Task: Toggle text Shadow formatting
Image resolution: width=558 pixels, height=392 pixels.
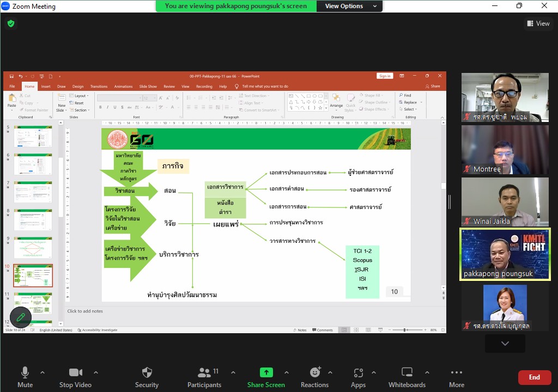Action: [122, 107]
